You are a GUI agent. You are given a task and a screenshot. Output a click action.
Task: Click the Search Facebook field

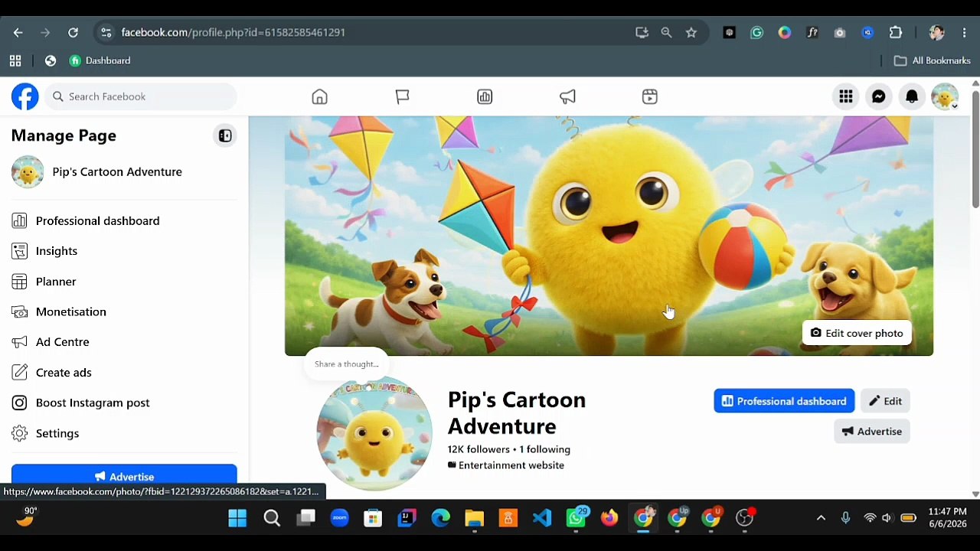141,96
